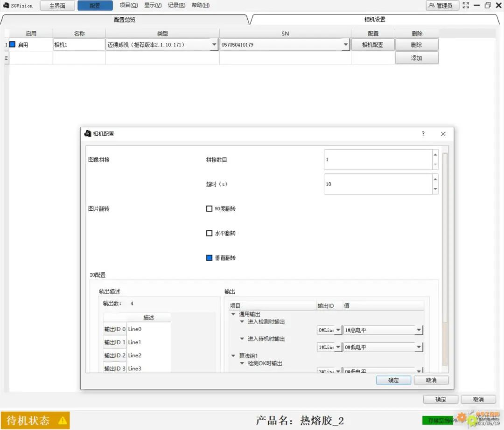Viewport: 504px width, 430px height.
Task: Click the 添加 add camera button
Action: [x=417, y=57]
